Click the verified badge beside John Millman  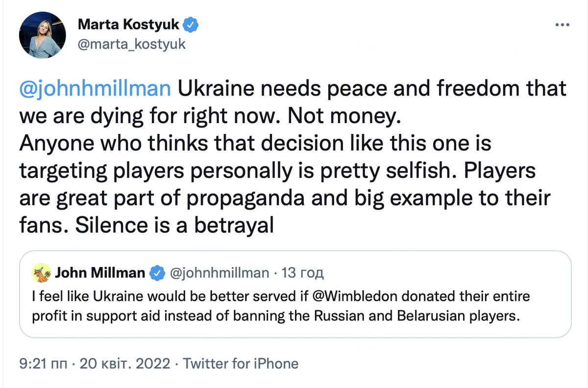(x=157, y=273)
